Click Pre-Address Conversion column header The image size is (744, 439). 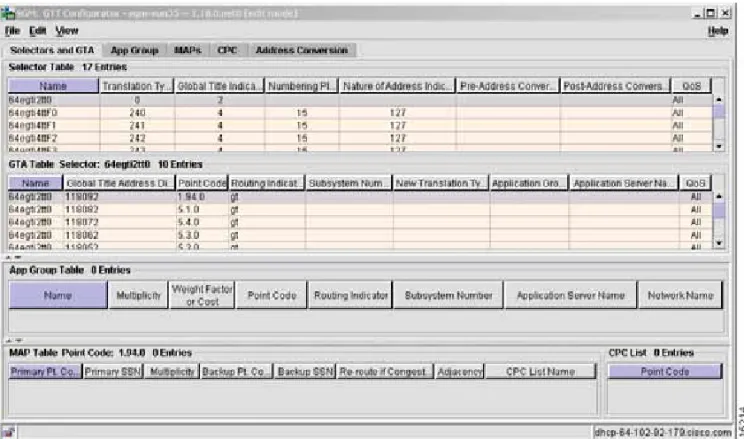click(507, 86)
